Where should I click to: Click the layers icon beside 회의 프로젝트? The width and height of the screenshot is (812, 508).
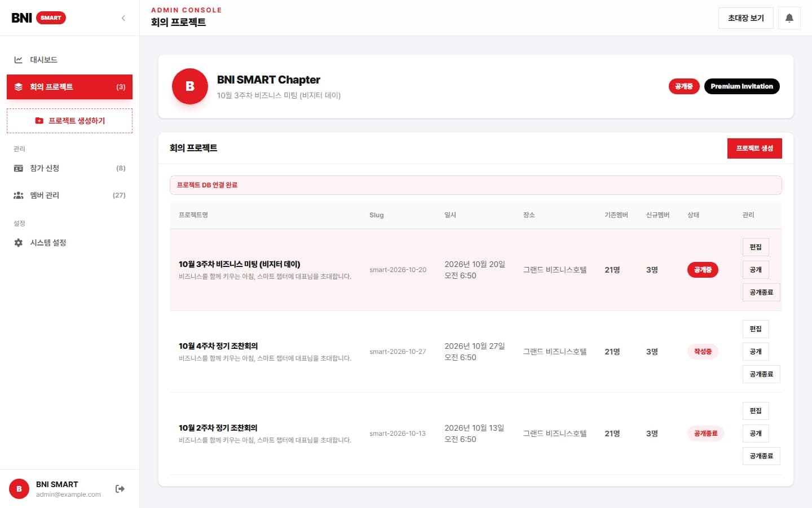point(19,87)
